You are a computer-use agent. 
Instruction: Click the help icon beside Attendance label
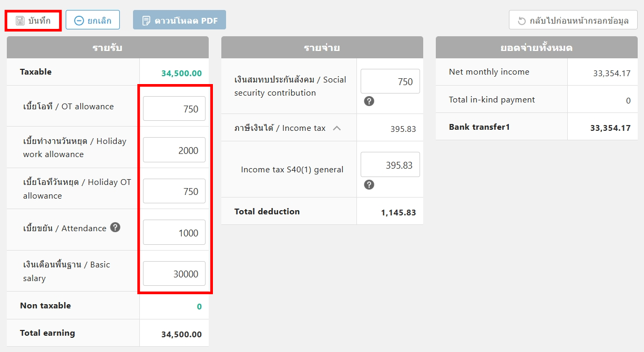point(116,227)
